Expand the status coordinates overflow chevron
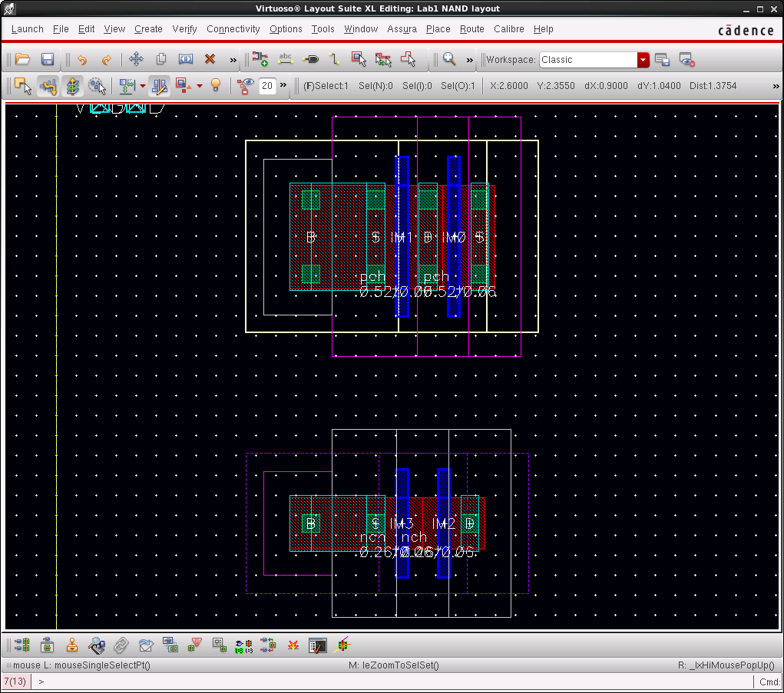 coord(776,86)
